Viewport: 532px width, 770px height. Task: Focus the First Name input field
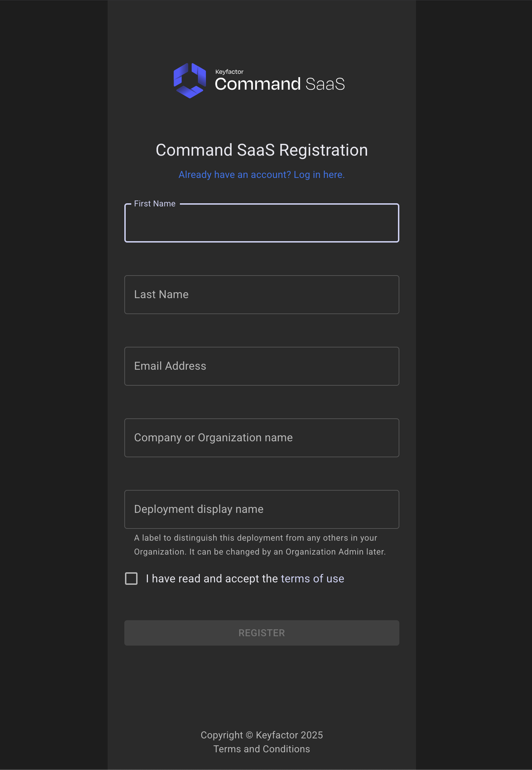pyautogui.click(x=261, y=223)
